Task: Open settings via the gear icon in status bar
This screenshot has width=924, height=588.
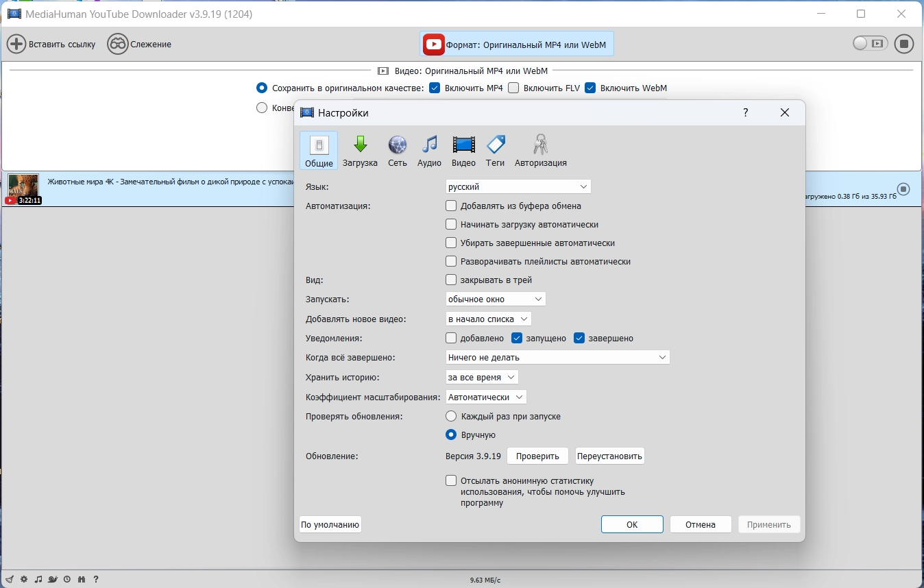Action: coord(24,579)
